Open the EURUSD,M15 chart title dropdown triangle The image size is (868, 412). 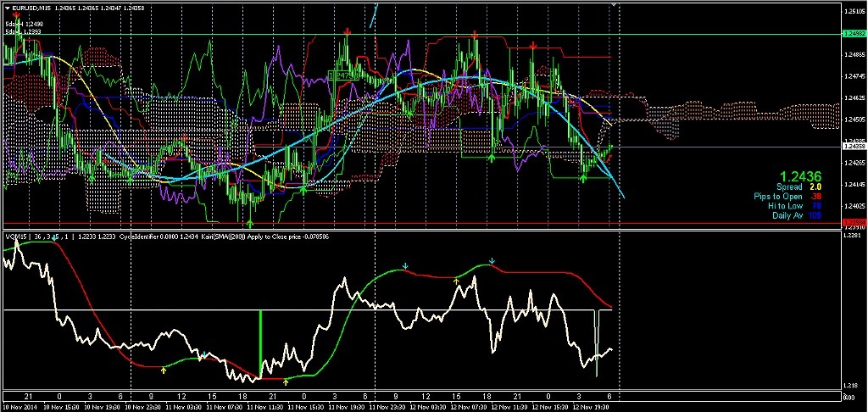[5, 8]
